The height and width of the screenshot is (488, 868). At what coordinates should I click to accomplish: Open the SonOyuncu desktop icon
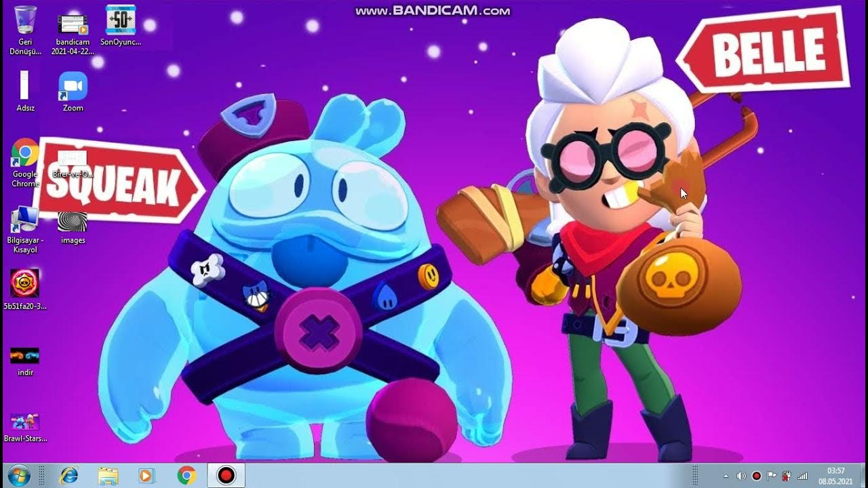pyautogui.click(x=121, y=25)
